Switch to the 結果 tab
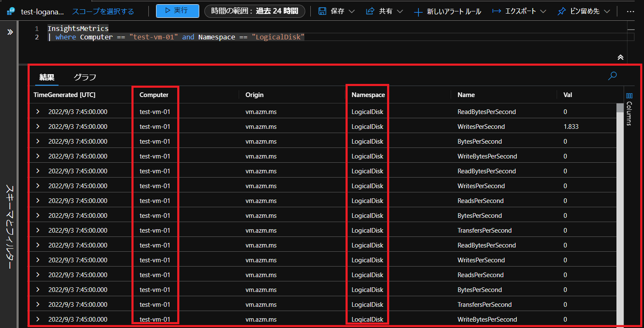The image size is (644, 328). pyautogui.click(x=47, y=77)
